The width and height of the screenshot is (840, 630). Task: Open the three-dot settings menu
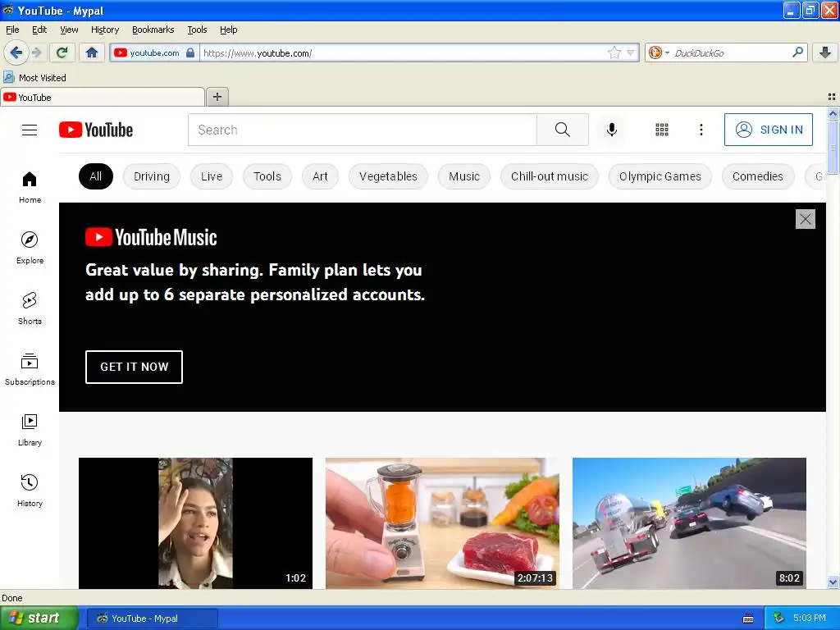coord(701,130)
